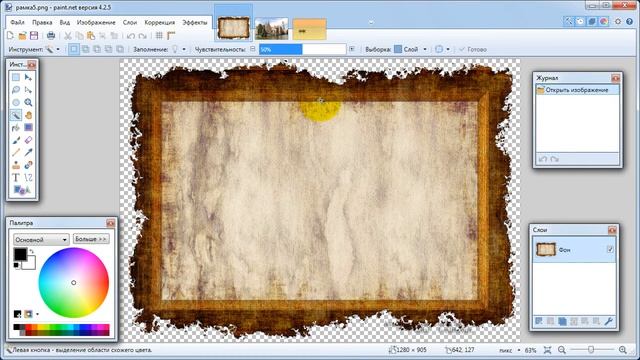Decrease tolerance with minus button
This screenshot has width=640, height=360.
(x=253, y=49)
